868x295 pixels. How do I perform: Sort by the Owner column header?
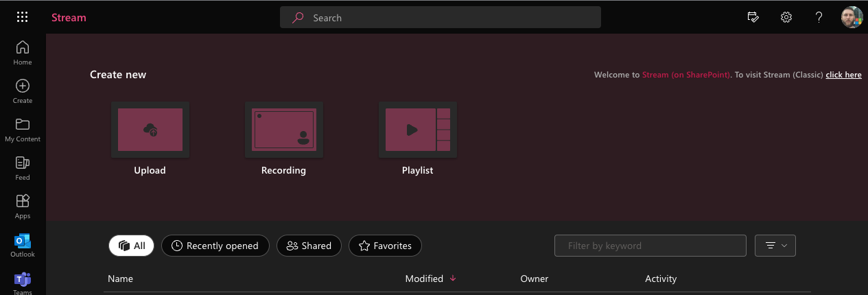535,279
